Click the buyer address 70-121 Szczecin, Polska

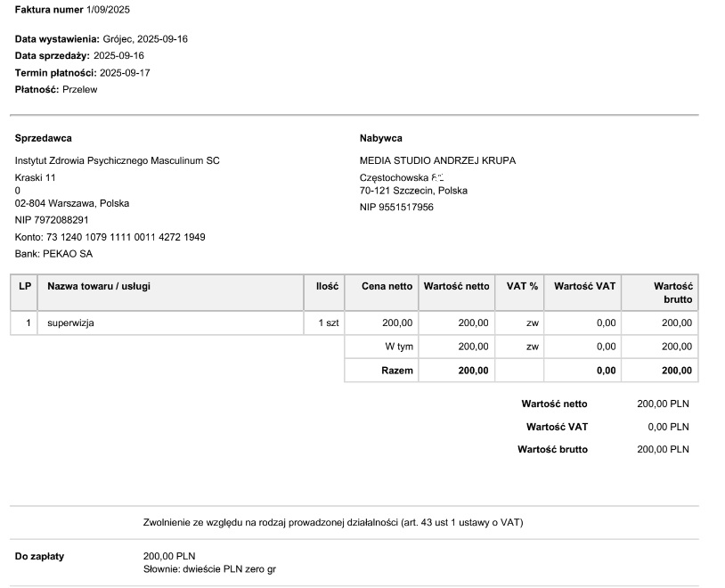413,191
